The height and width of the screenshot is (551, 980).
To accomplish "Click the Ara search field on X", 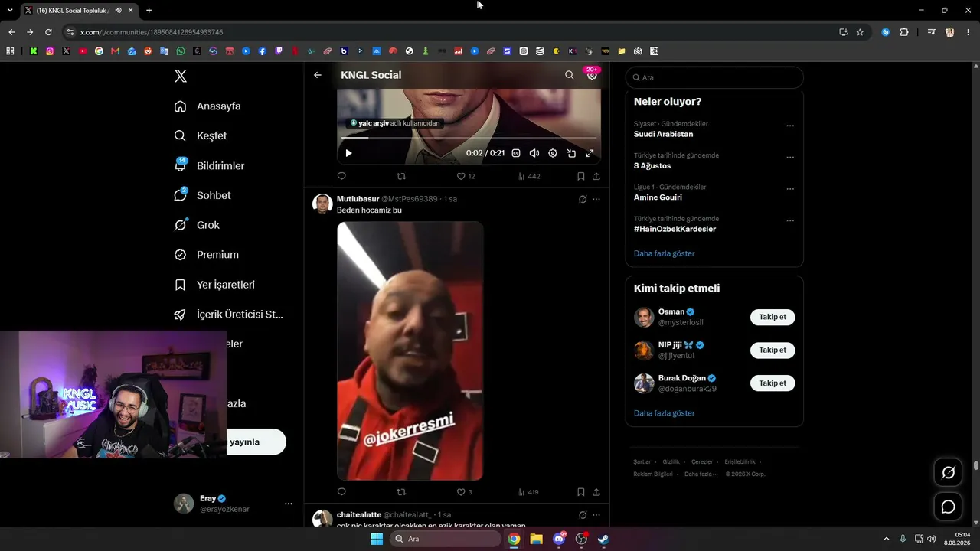I will point(714,77).
